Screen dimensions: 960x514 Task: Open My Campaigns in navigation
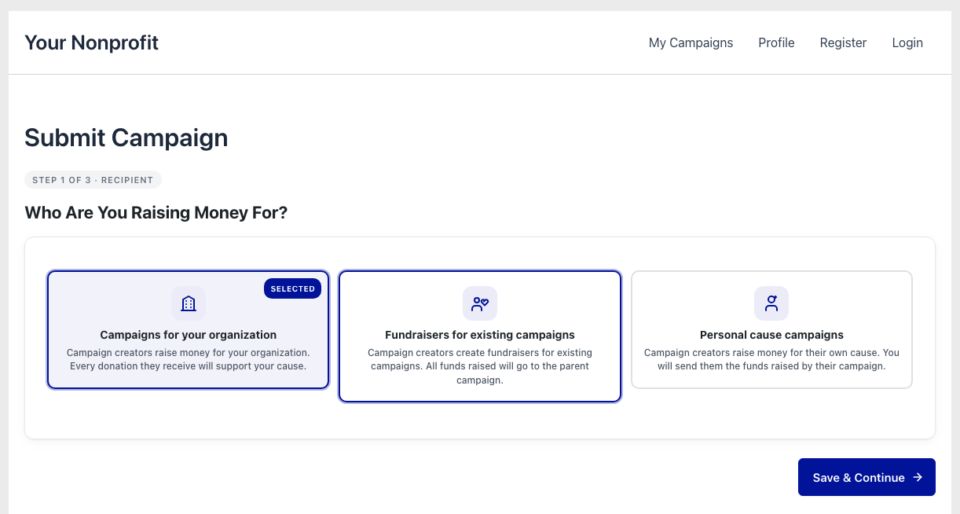(x=691, y=43)
